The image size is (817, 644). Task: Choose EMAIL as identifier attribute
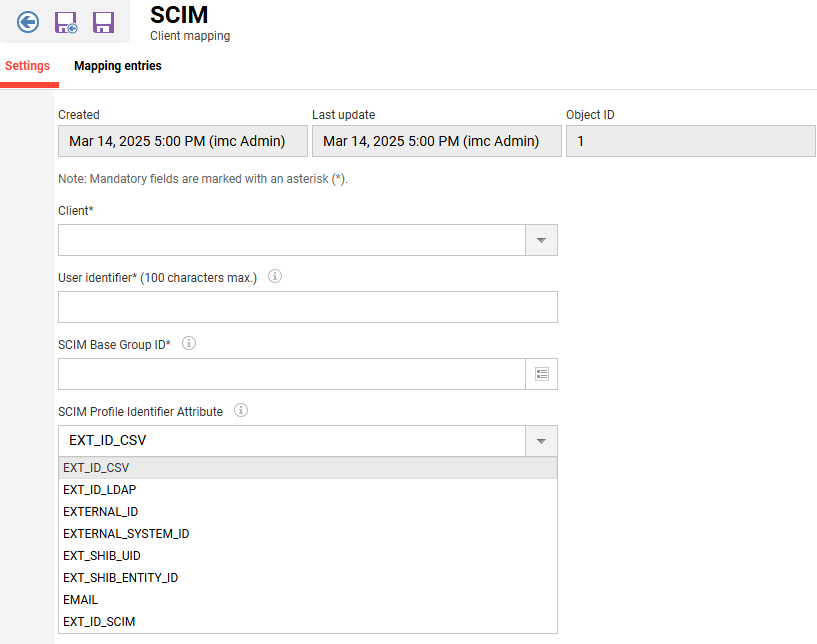pyautogui.click(x=81, y=600)
